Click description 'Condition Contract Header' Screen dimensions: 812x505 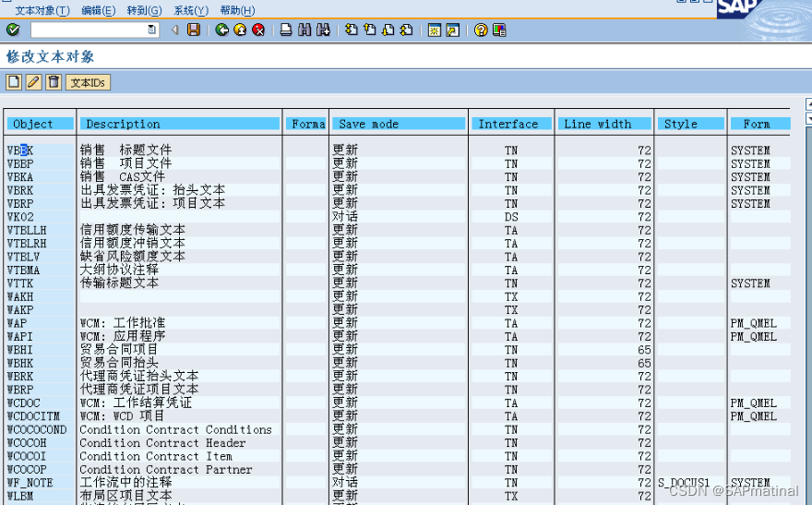coord(162,443)
